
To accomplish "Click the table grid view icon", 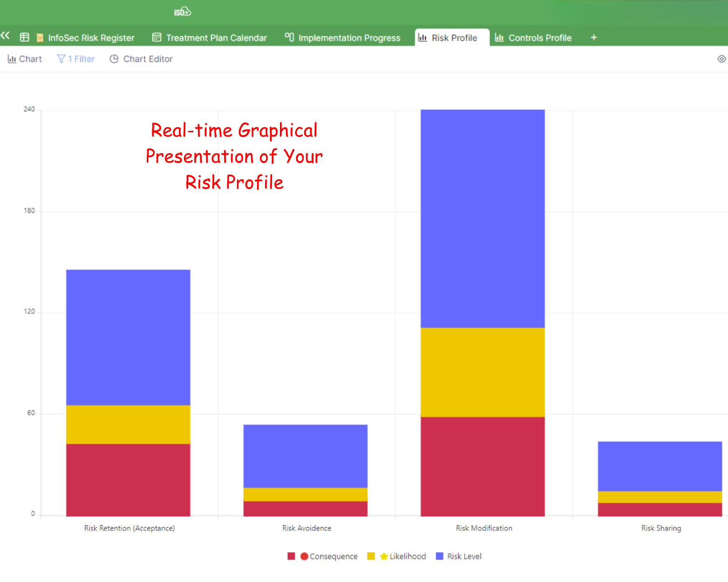I will click(25, 37).
